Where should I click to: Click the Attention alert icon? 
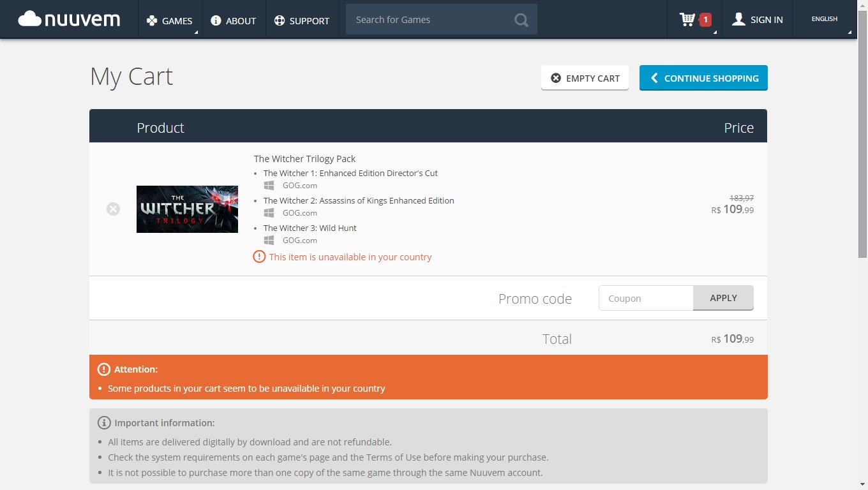pyautogui.click(x=104, y=369)
